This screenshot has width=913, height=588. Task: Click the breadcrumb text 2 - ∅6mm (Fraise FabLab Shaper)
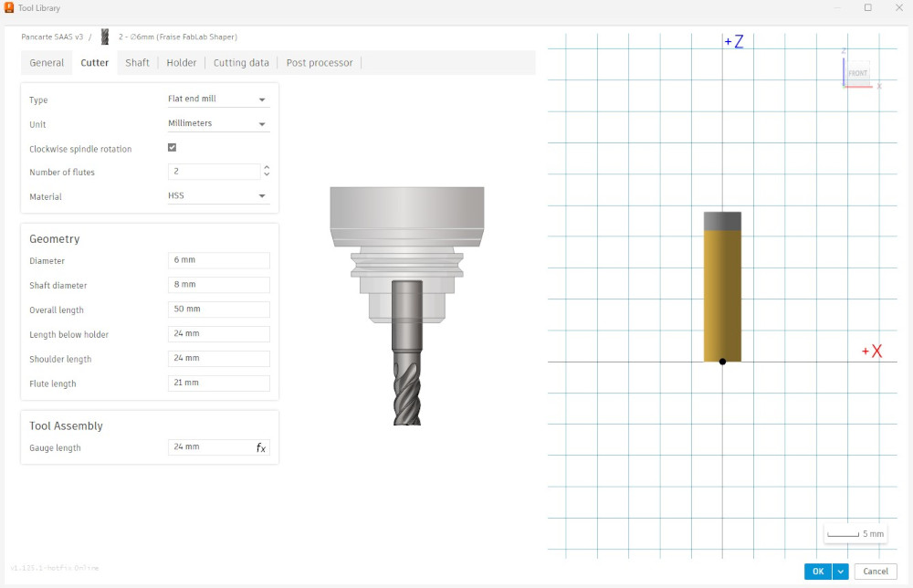(178, 37)
